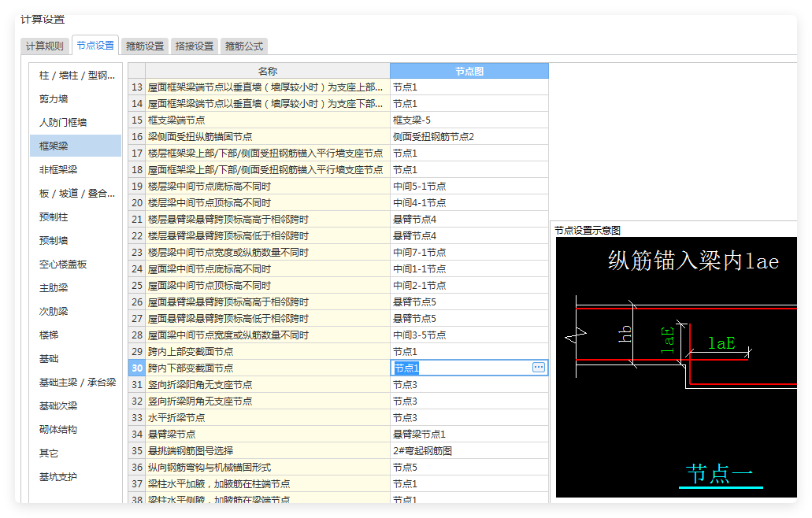The image size is (812, 518).
Task: Click row number 30 header
Action: pyautogui.click(x=137, y=368)
